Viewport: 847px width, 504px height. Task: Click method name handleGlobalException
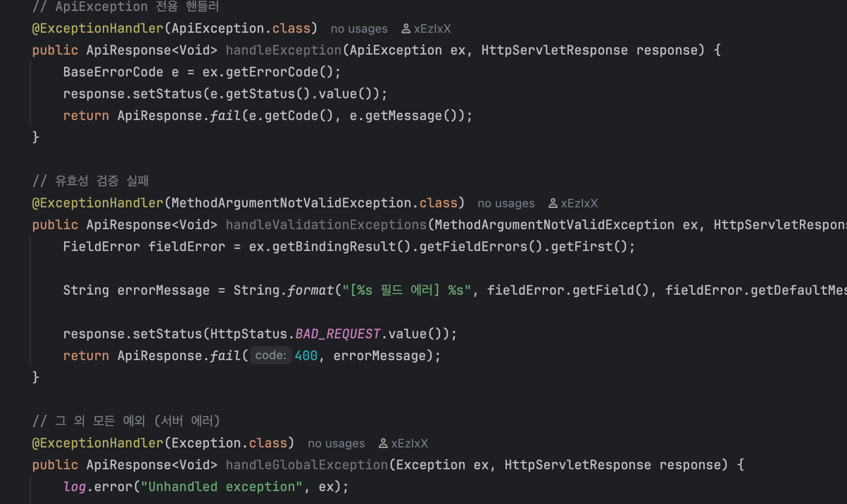tap(307, 465)
